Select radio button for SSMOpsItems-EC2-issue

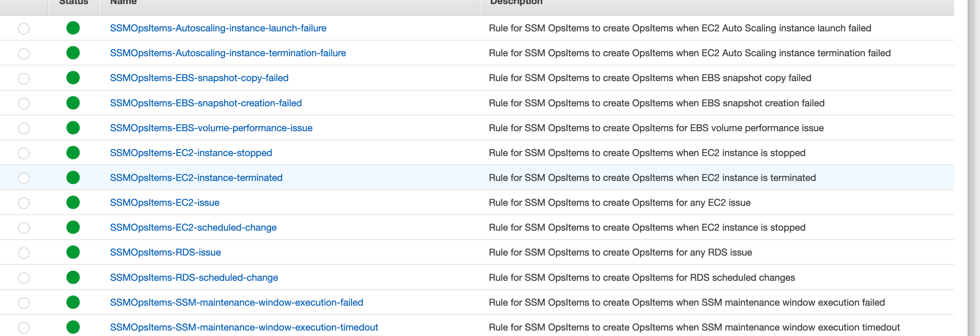[x=24, y=203]
